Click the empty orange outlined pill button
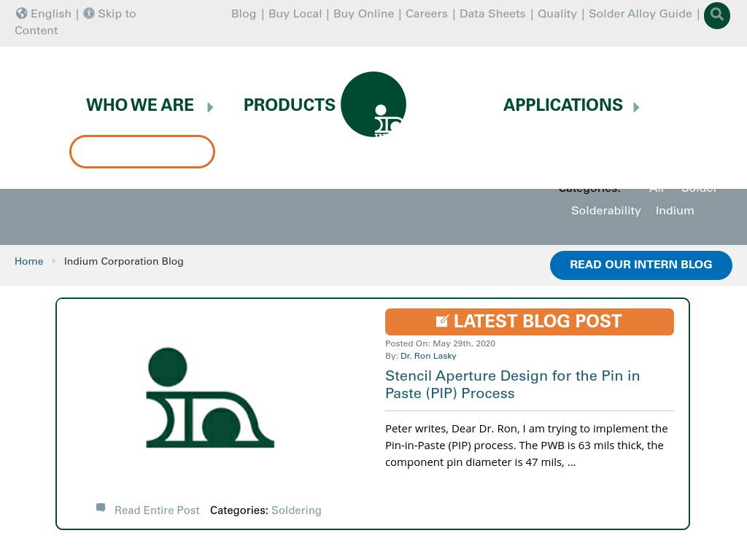 [142, 152]
